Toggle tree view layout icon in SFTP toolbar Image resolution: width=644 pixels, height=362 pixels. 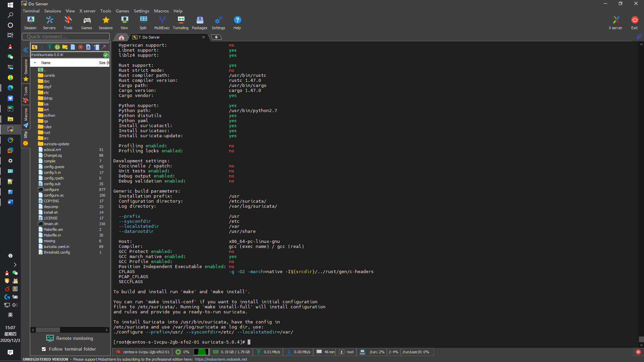[96, 47]
